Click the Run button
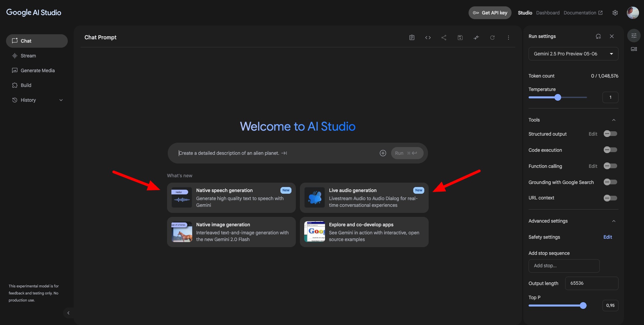644x325 pixels. tap(407, 153)
